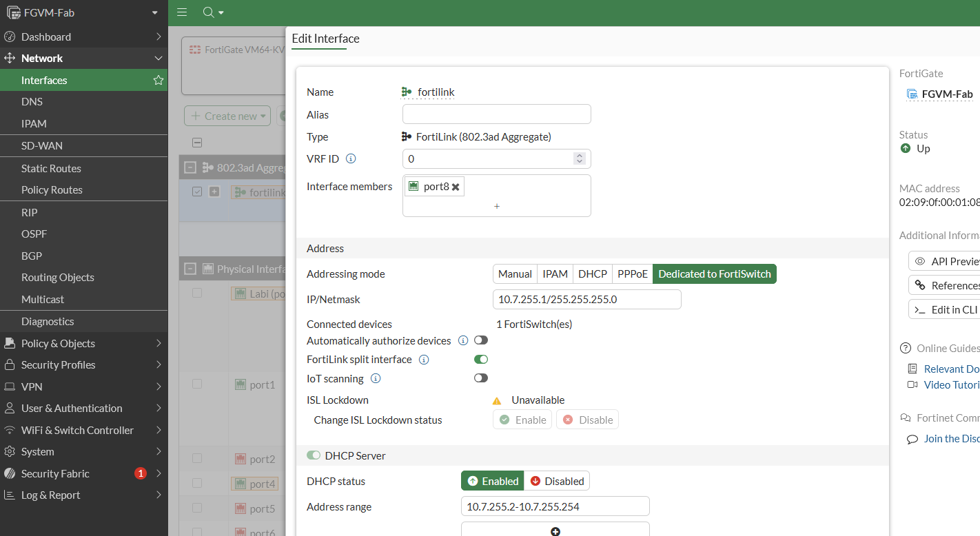
Task: Check the port2 row checkbox
Action: click(x=197, y=458)
